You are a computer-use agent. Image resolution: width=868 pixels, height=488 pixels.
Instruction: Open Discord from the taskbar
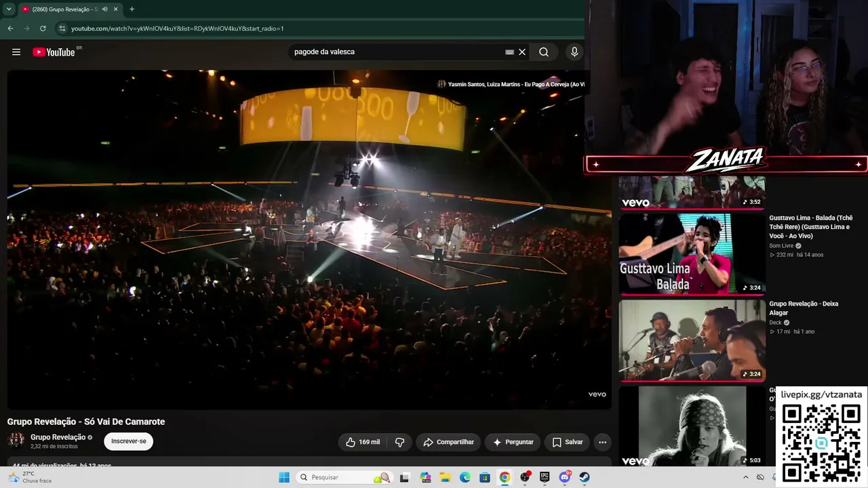tap(565, 477)
